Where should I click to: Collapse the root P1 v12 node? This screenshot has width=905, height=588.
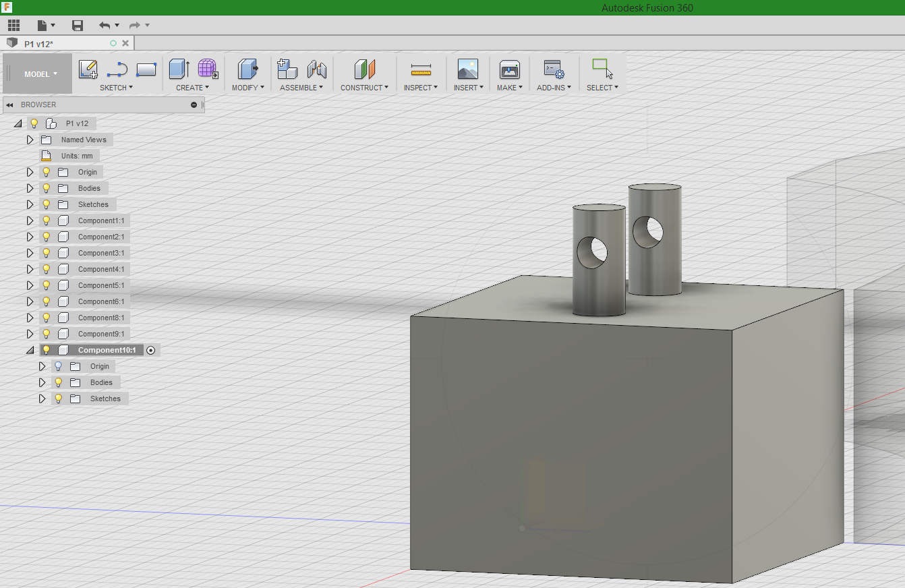pos(18,123)
